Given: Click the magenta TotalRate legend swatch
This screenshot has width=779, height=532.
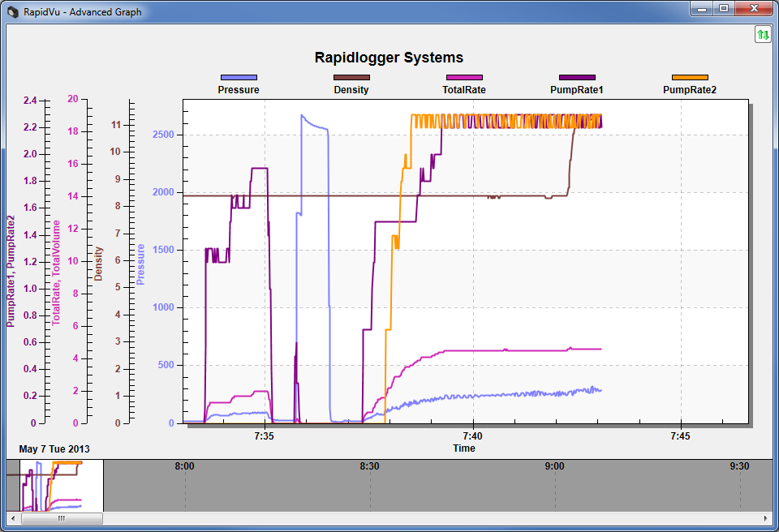Looking at the screenshot, I should coord(464,78).
